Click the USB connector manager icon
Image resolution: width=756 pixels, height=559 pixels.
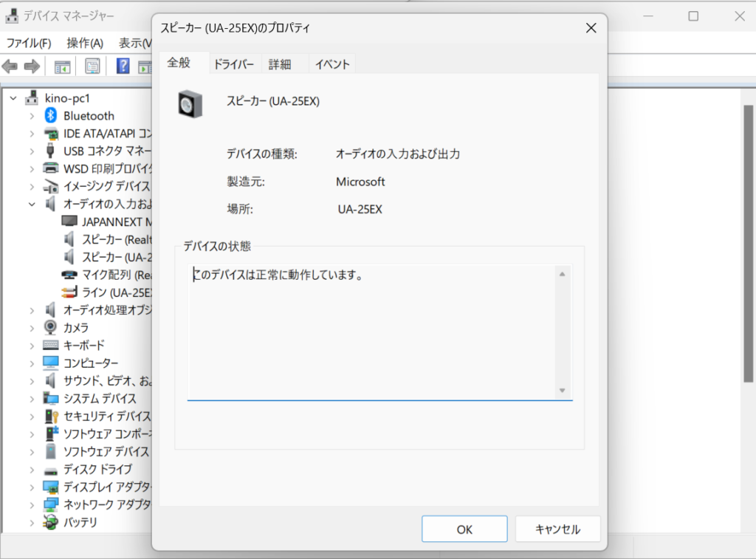pos(50,151)
